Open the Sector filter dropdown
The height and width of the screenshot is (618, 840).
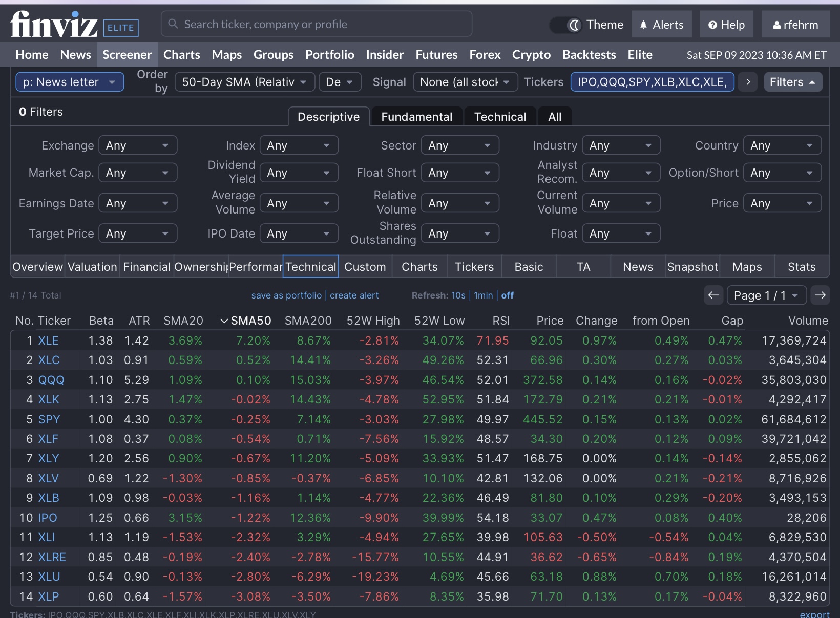[460, 145]
